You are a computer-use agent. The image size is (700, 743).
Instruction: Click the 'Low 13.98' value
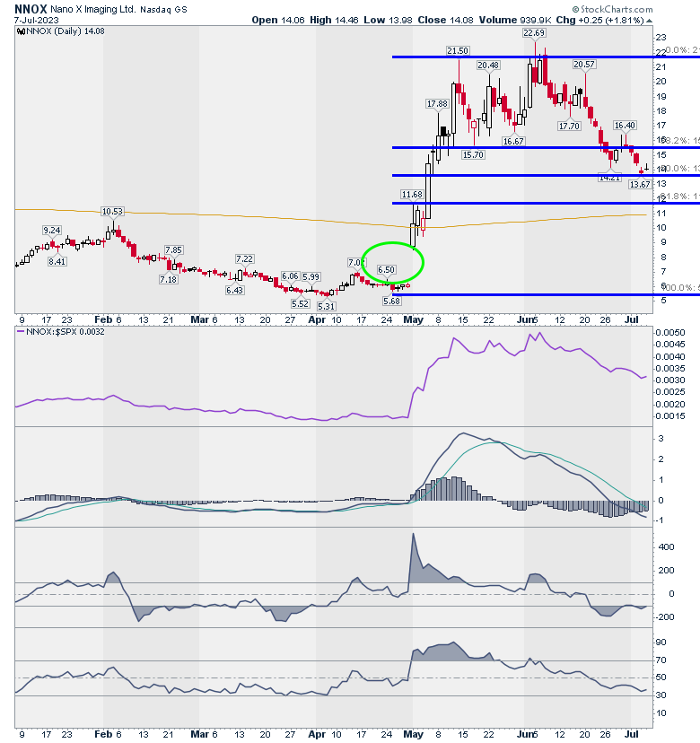coord(389,21)
